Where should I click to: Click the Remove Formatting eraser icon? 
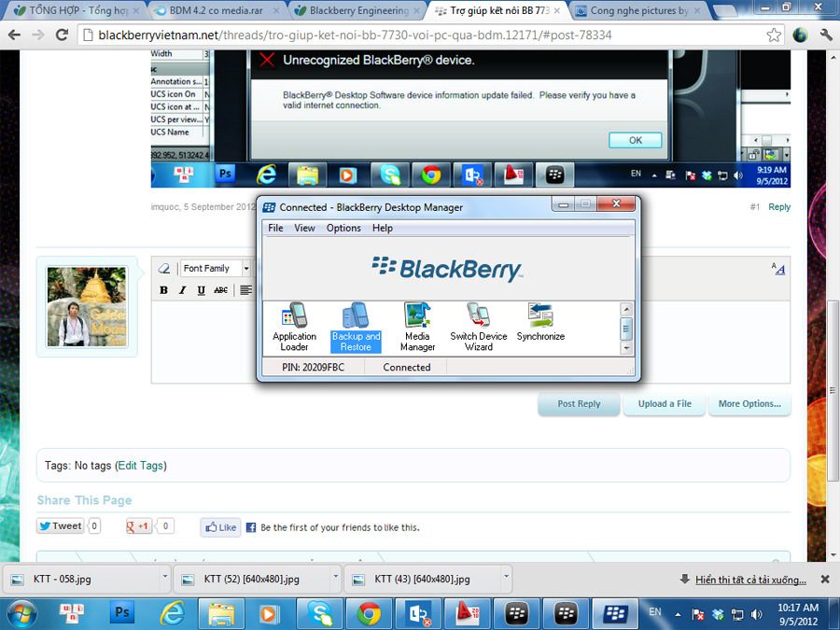[x=164, y=269]
